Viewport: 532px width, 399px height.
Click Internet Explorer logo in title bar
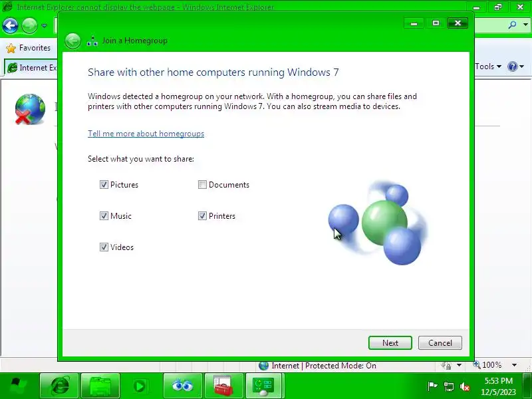[x=7, y=6]
